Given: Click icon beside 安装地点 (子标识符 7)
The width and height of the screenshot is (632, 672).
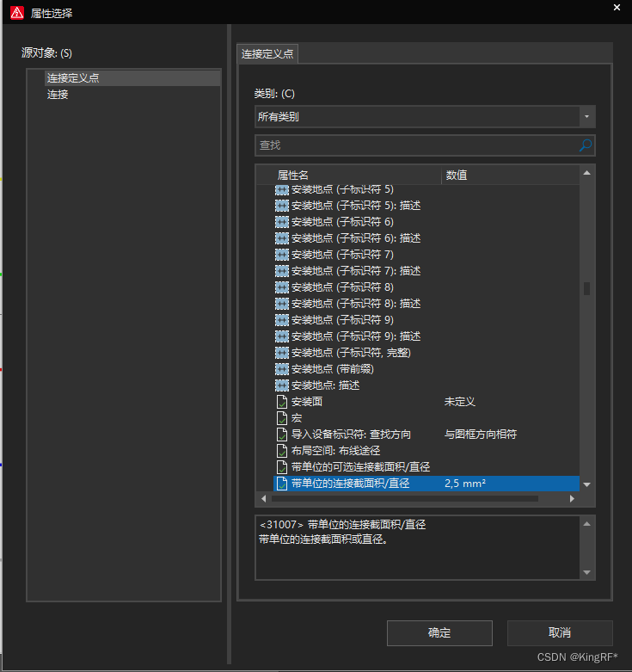Looking at the screenshot, I should [x=282, y=255].
